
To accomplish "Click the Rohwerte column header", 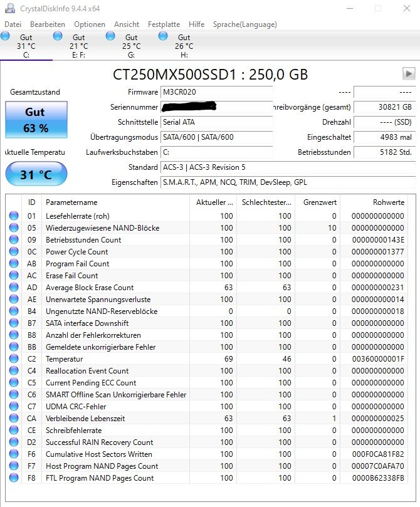I will (374, 202).
